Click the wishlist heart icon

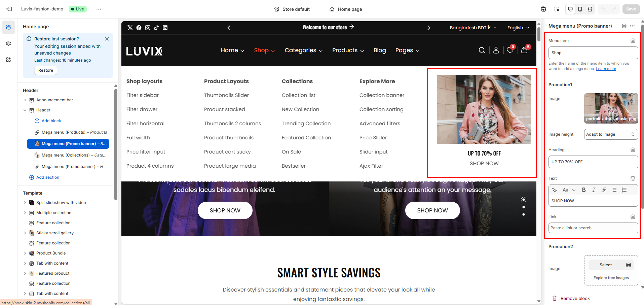click(x=510, y=50)
